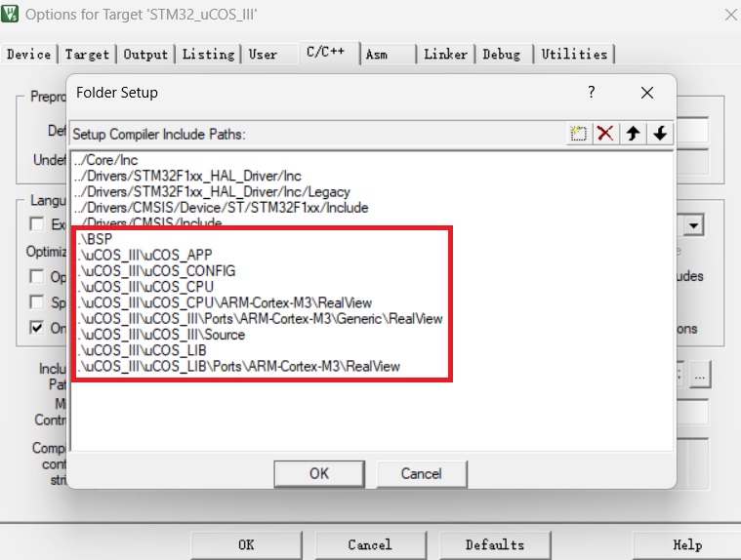Click Keil uVision icon in title bar
This screenshot has height=560, width=741.
click(x=10, y=14)
